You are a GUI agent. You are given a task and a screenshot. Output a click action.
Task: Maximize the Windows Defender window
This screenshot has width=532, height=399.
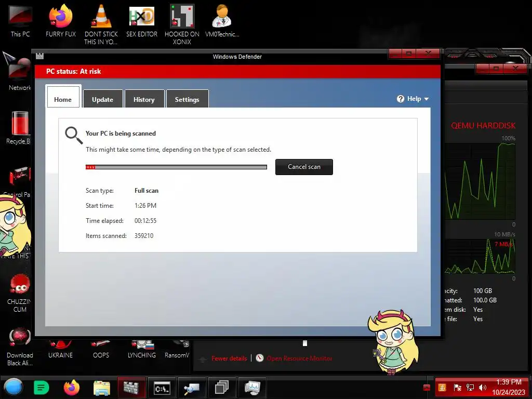click(408, 54)
